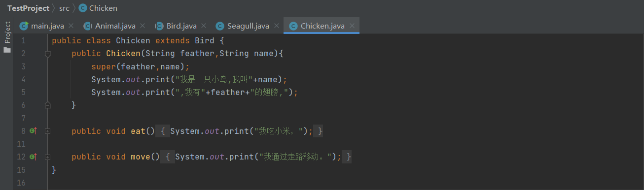
Task: Click line number 1 in the gutter
Action: [x=23, y=41]
